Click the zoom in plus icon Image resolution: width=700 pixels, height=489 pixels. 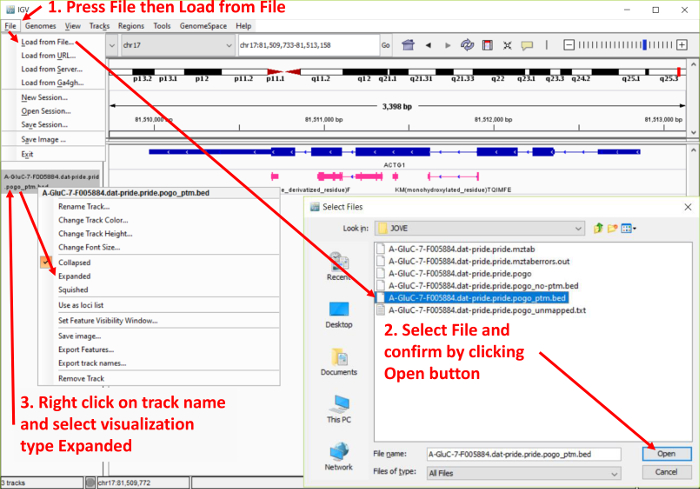(682, 45)
